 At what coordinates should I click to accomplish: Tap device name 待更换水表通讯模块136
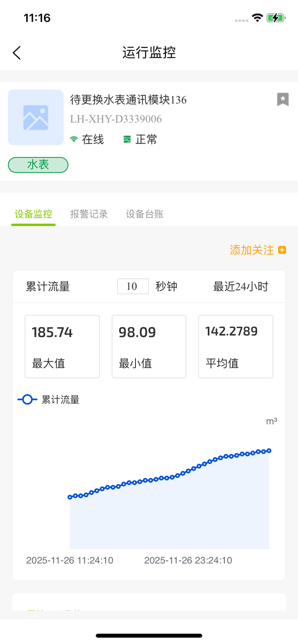pyautogui.click(x=128, y=100)
